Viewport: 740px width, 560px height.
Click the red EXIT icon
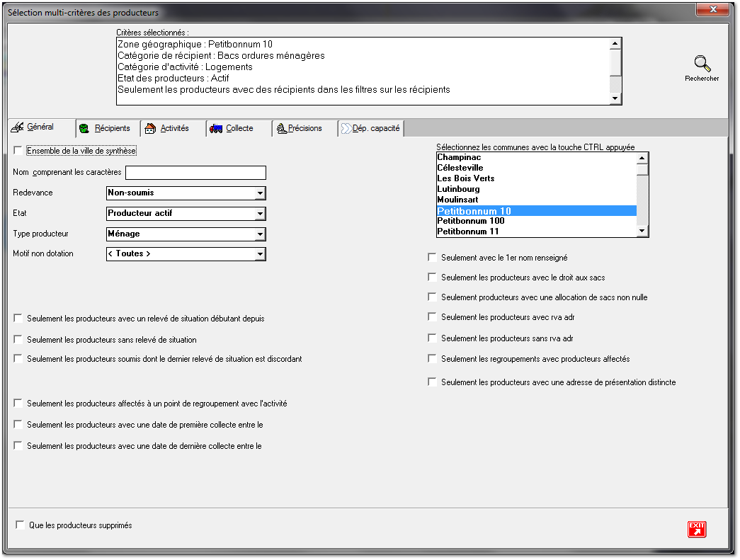point(697,529)
